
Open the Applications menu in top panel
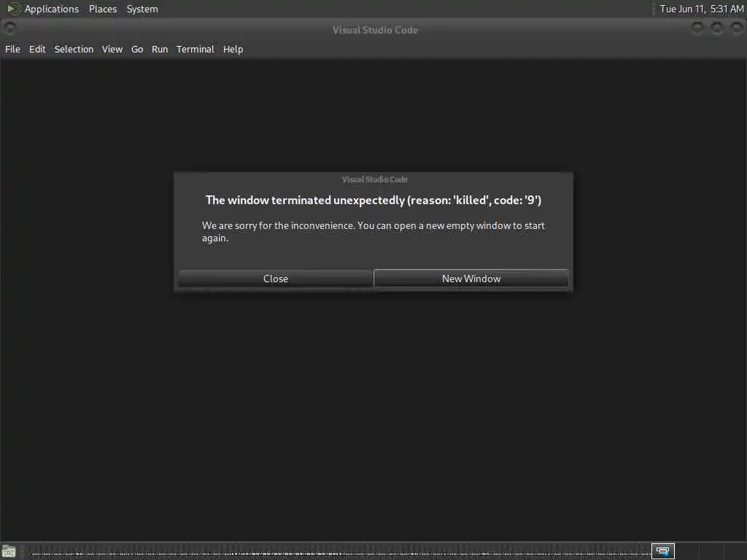[43, 9]
